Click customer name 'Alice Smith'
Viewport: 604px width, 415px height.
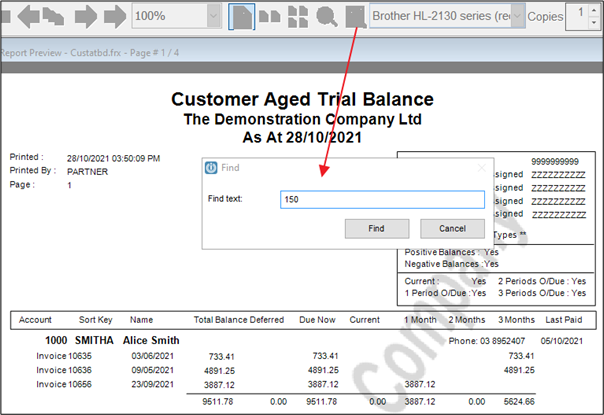click(151, 341)
